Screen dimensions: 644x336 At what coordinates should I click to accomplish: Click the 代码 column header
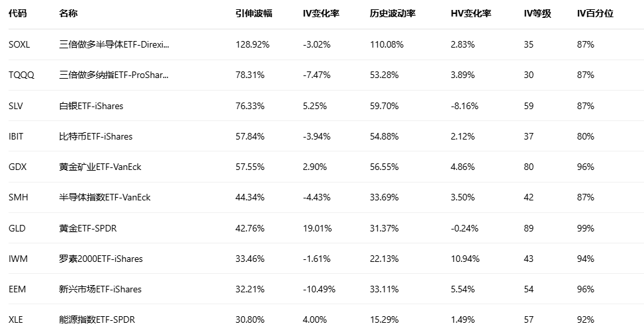pos(17,13)
